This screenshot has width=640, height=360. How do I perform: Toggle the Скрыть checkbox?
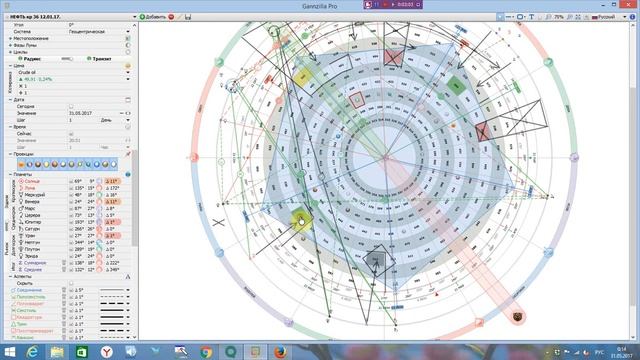pyautogui.click(x=71, y=283)
